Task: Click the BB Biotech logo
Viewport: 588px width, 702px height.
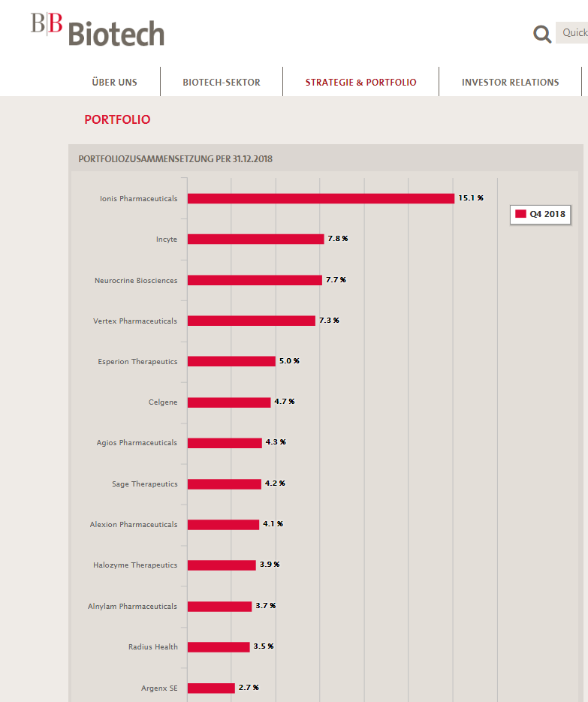Action: coord(98,29)
